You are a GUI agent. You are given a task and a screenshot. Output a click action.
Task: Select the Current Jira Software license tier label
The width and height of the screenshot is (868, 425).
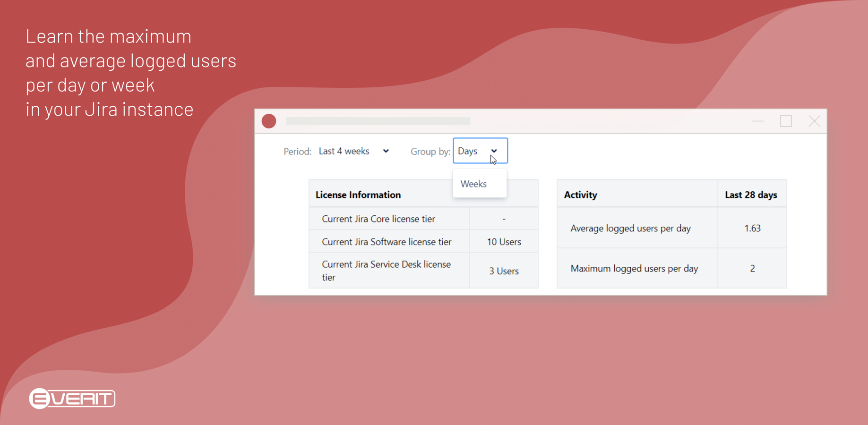[387, 242]
